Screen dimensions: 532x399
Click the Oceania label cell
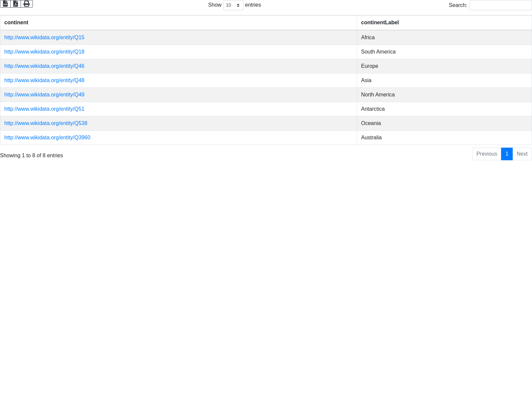point(371,123)
